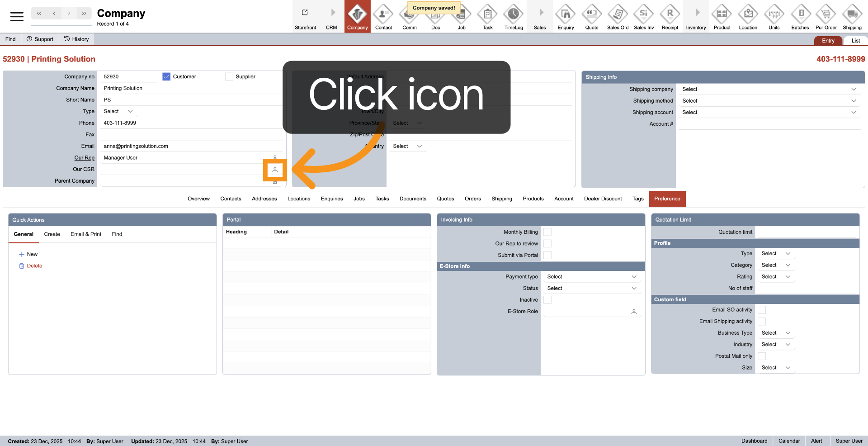Image resolution: width=868 pixels, height=446 pixels.
Task: Open the Dealer Discount tab
Action: (603, 199)
